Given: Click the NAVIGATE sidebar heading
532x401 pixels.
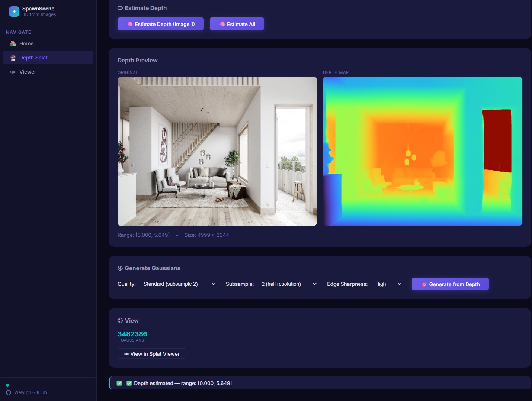Looking at the screenshot, I should pos(19,32).
